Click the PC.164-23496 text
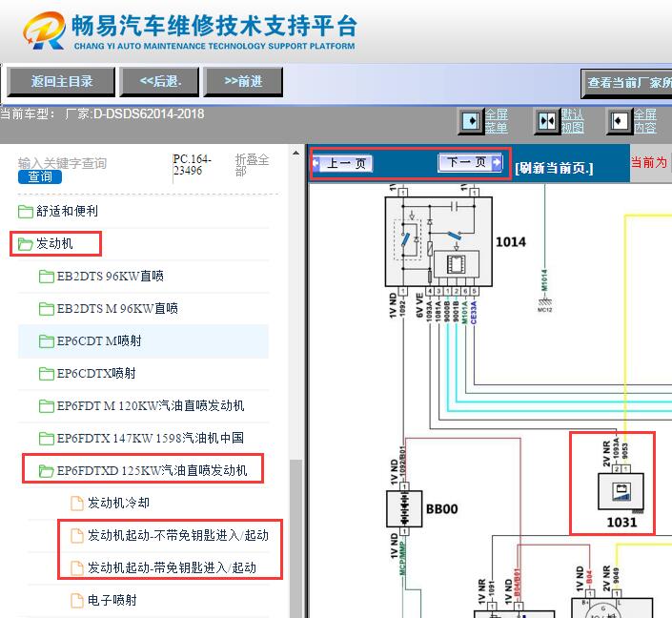The width and height of the screenshot is (672, 618). 192,165
